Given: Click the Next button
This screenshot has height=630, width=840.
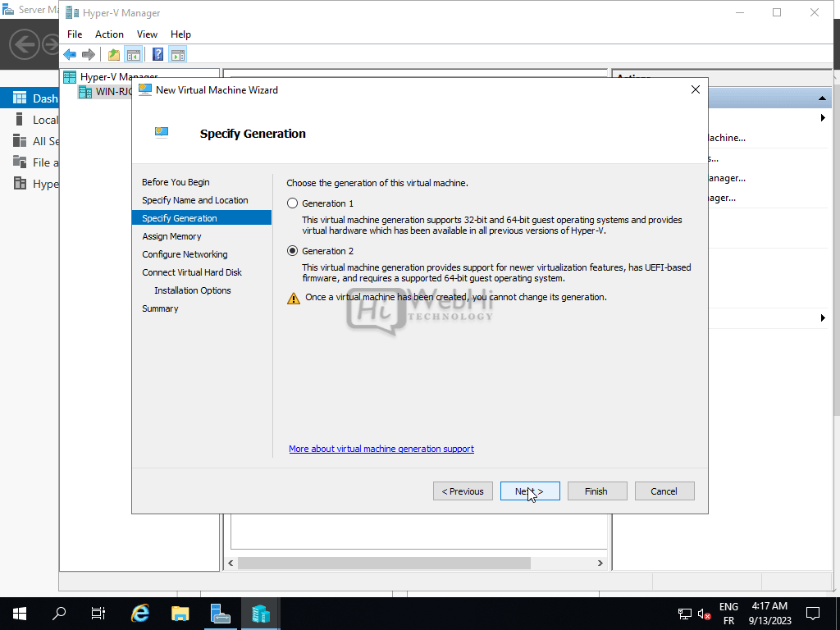Looking at the screenshot, I should click(x=530, y=491).
